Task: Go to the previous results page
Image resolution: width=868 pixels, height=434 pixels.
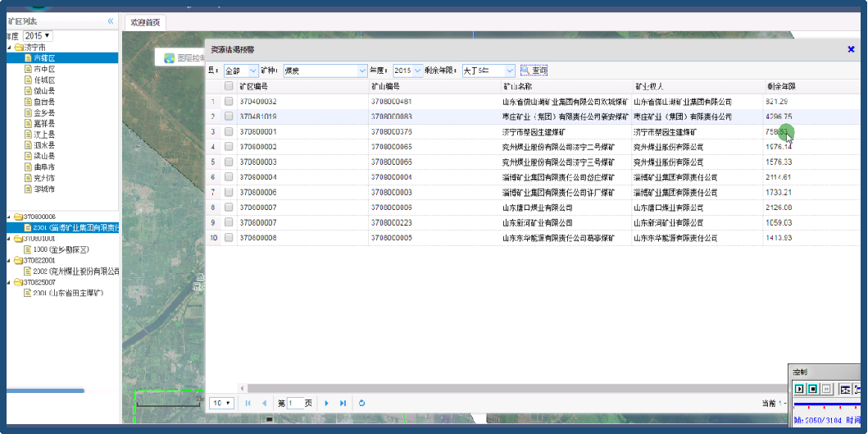Action: pyautogui.click(x=264, y=404)
